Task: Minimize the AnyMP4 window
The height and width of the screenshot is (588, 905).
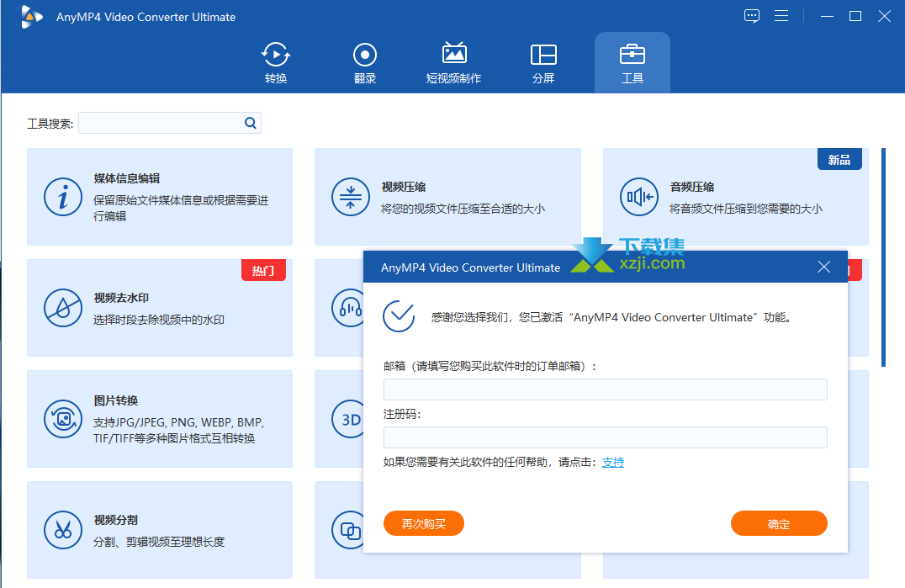Action: coord(827,16)
